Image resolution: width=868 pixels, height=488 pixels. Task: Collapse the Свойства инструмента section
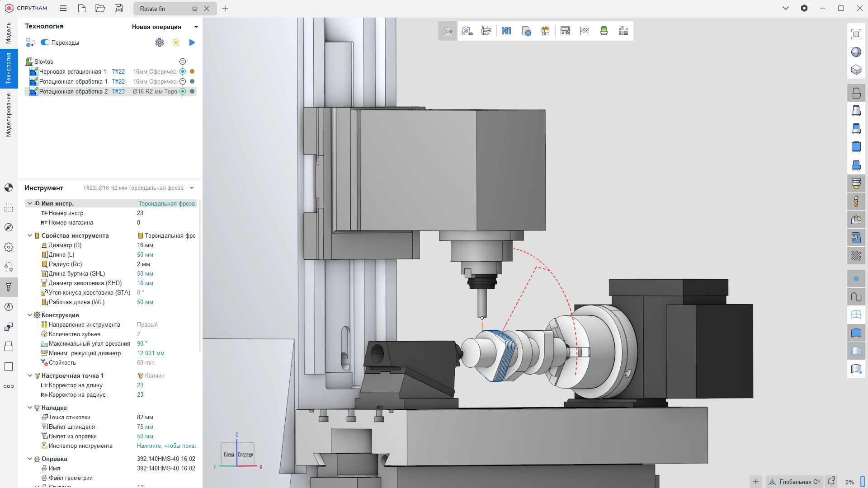30,235
